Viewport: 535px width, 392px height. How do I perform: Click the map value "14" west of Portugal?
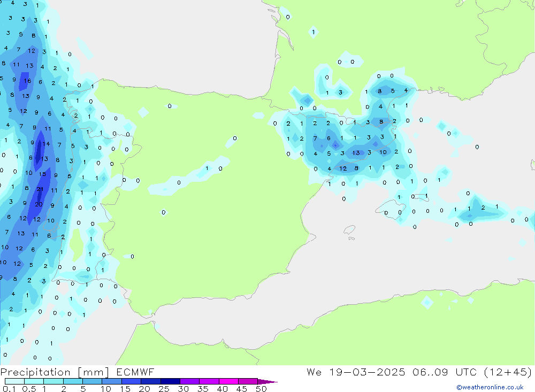click(x=46, y=144)
